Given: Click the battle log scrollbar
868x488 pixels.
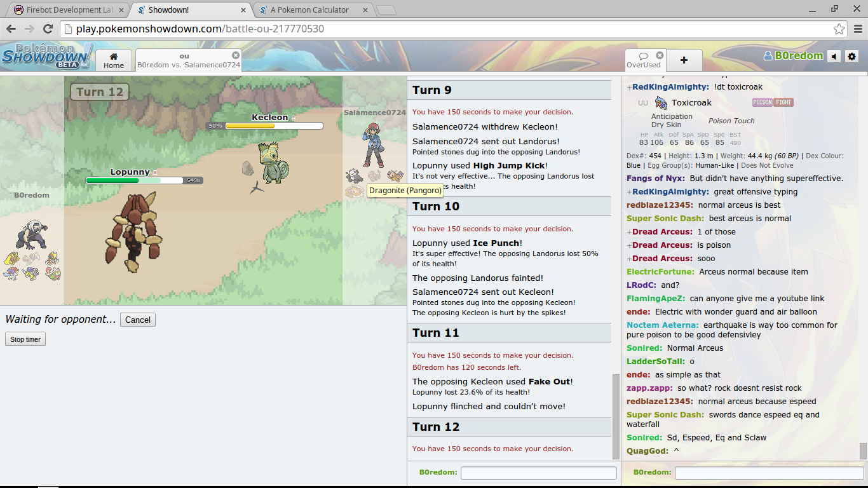Looking at the screenshot, I should (615, 416).
